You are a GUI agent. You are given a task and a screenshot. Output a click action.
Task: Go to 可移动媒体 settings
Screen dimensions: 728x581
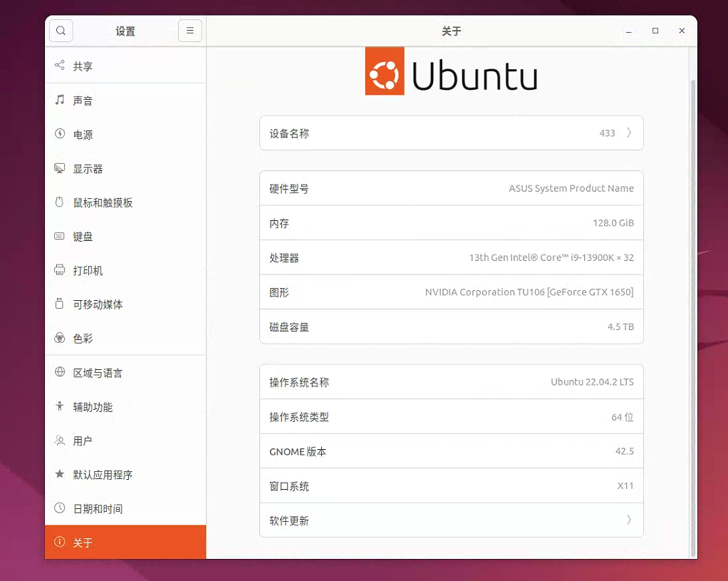tap(98, 304)
